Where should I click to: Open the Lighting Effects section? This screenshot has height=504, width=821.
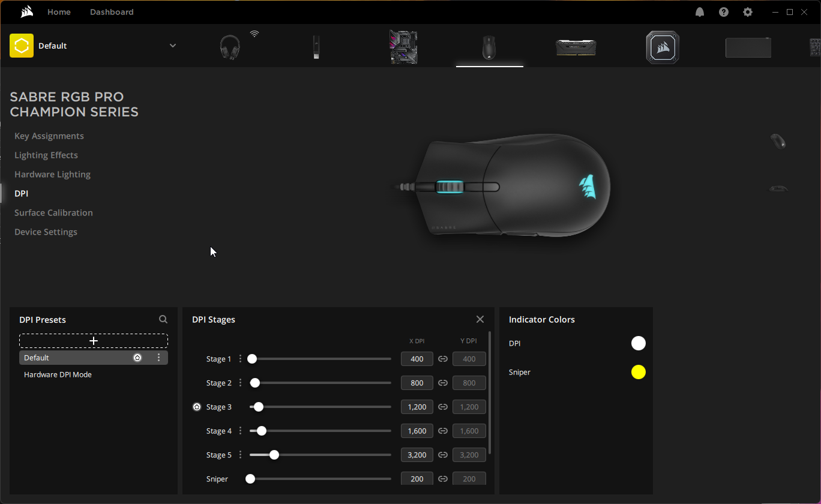pos(46,155)
